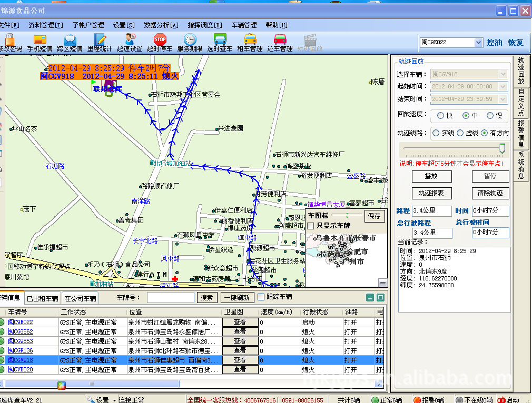Click the 超速设置 speed setting icon
Viewport: 532px width, 403px height.
(130, 40)
